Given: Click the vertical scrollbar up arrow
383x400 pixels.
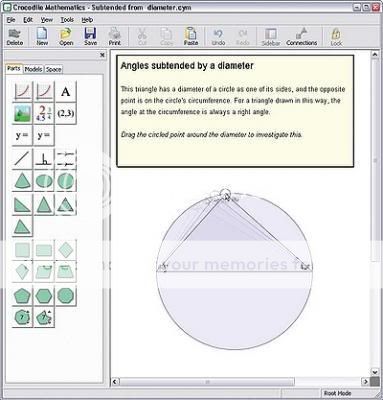Looking at the screenshot, I should [375, 54].
